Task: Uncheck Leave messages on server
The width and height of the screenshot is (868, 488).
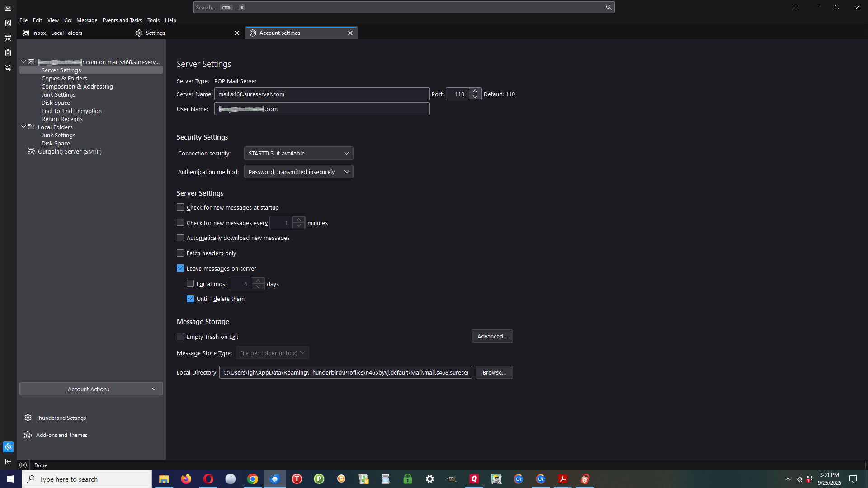Action: [x=180, y=268]
